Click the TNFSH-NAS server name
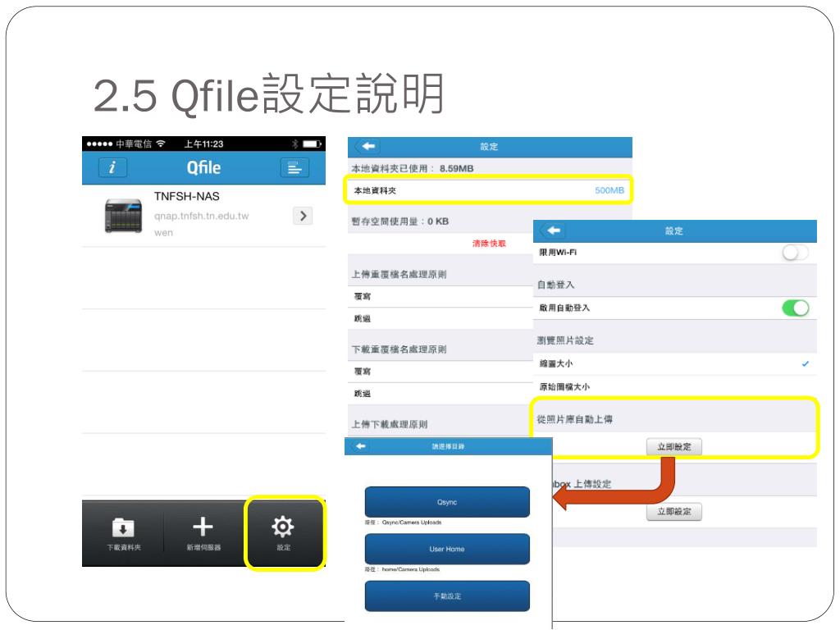 pos(186,196)
